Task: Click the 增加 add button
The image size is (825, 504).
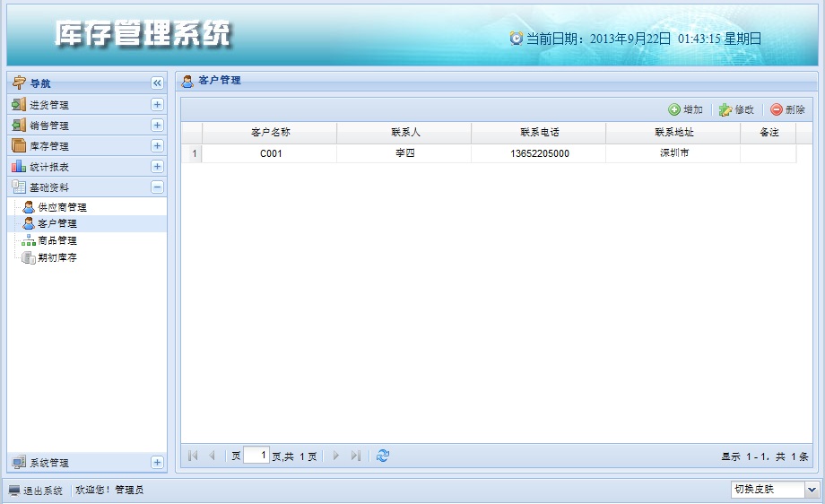Action: (x=685, y=109)
